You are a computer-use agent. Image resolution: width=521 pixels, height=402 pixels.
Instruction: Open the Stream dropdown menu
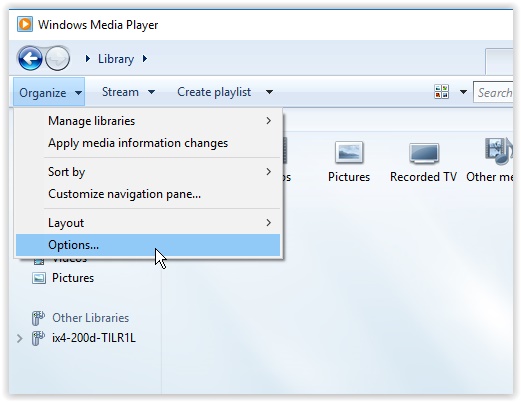[x=128, y=92]
